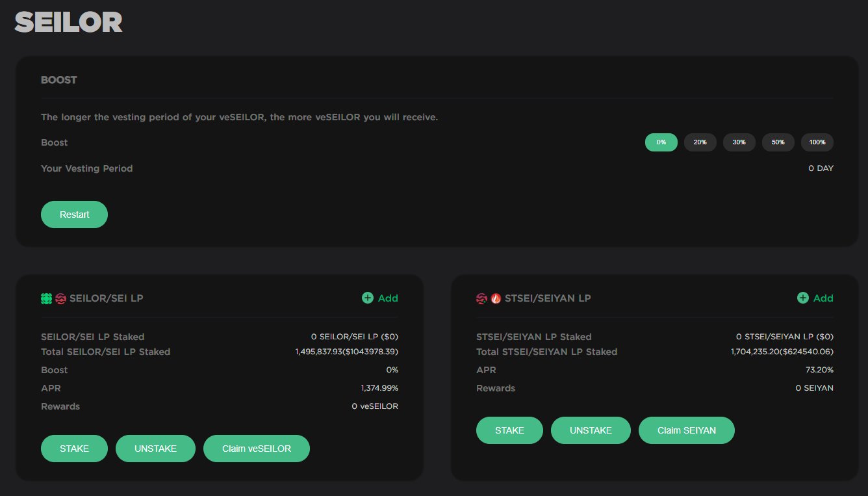
Task: Select the 30% boost option
Action: click(739, 142)
